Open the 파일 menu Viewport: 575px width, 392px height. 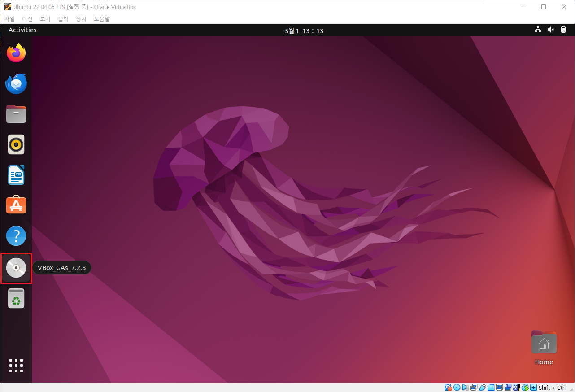pyautogui.click(x=9, y=19)
